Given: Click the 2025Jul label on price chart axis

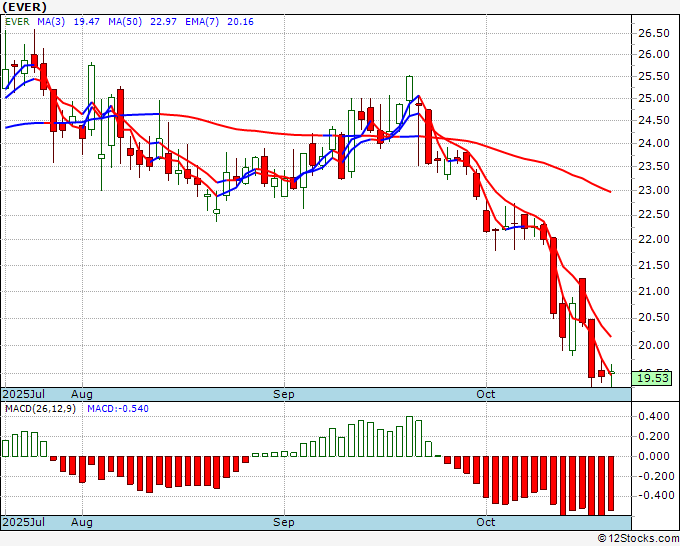Looking at the screenshot, I should [x=24, y=394].
